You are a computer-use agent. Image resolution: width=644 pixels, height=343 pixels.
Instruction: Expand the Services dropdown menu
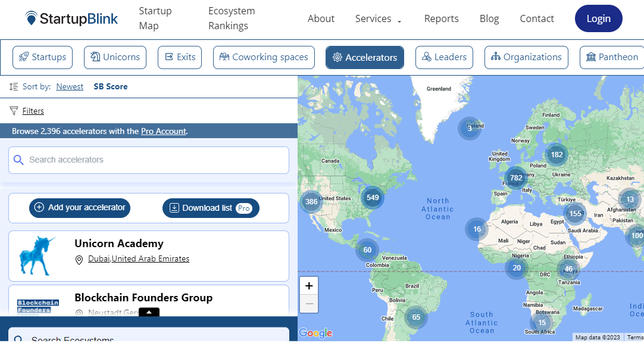[379, 18]
